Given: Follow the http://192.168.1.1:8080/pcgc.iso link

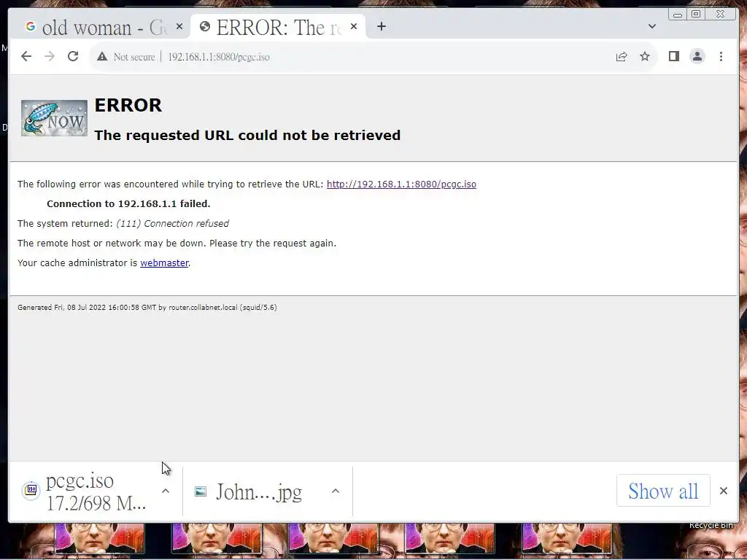Looking at the screenshot, I should 401,184.
